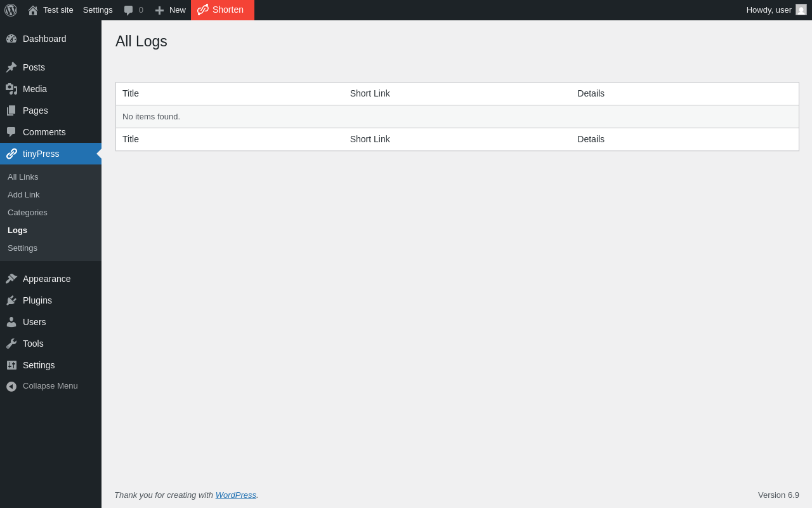Open Settings in the top admin bar
The height and width of the screenshot is (508, 812).
click(x=98, y=10)
